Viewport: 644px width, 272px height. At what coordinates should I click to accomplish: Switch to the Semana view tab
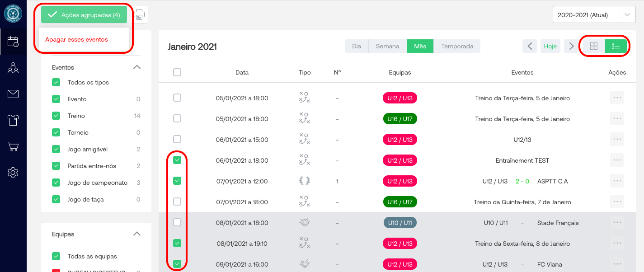(x=387, y=46)
